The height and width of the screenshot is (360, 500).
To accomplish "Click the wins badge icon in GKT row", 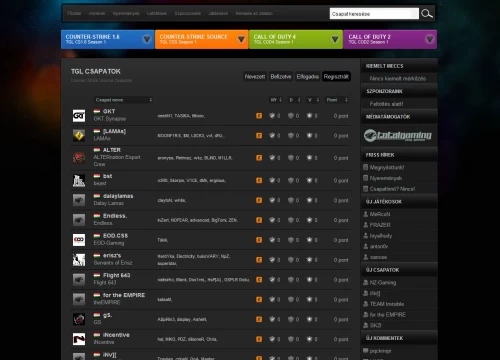I will pos(272,116).
